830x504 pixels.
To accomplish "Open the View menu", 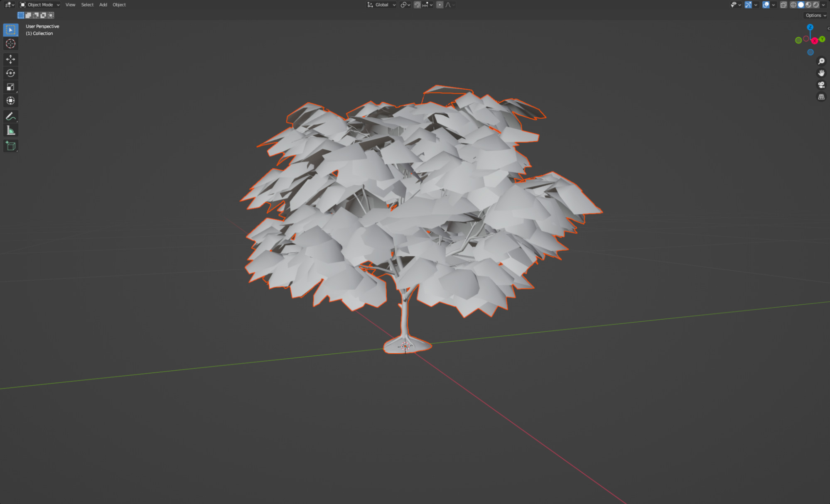I will pyautogui.click(x=70, y=5).
